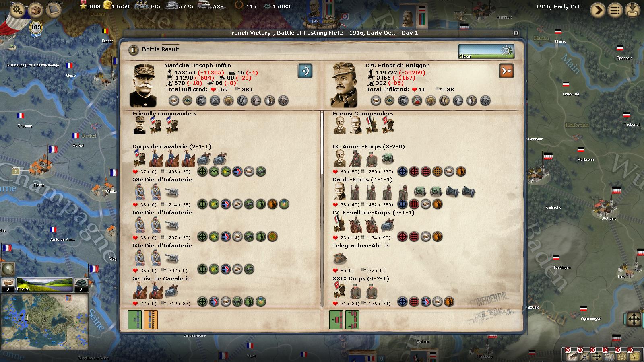Open the gears settings icon
The image size is (644, 362).
[x=17, y=10]
